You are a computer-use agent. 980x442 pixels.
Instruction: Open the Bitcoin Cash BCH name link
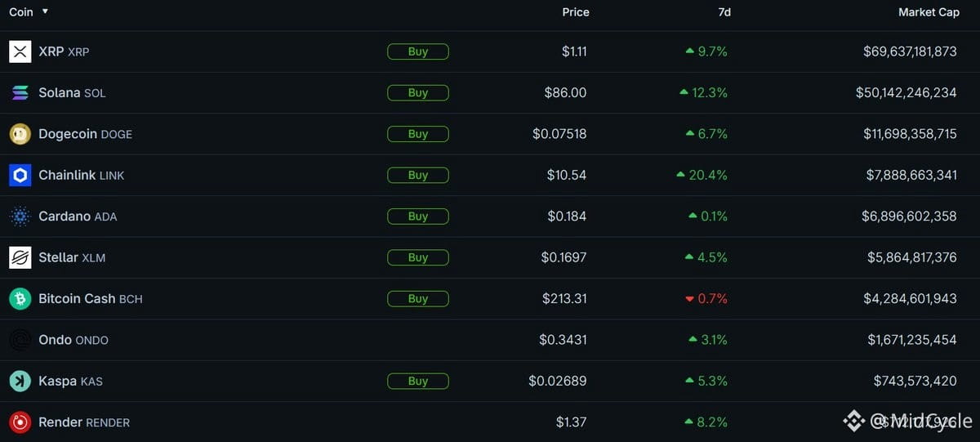click(91, 299)
